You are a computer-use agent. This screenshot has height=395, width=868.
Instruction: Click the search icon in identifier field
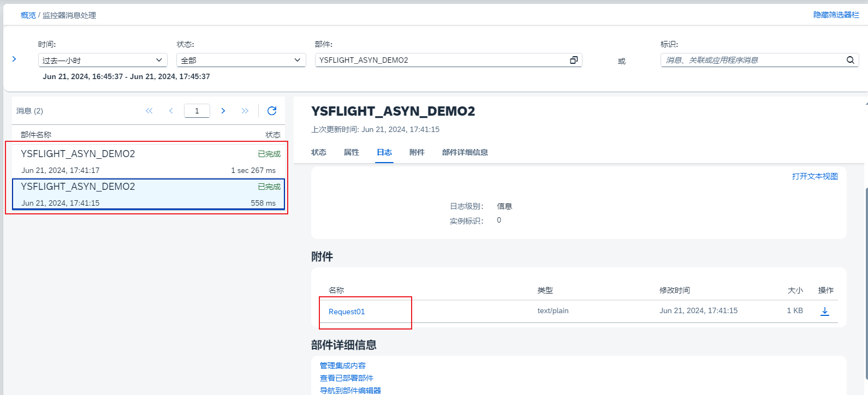click(851, 60)
